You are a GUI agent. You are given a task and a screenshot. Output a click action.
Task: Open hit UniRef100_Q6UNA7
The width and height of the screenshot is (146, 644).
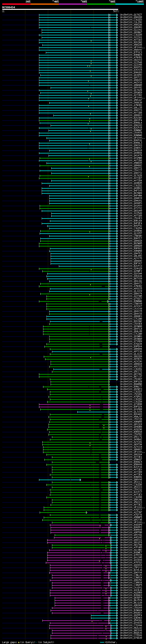click(x=131, y=32)
